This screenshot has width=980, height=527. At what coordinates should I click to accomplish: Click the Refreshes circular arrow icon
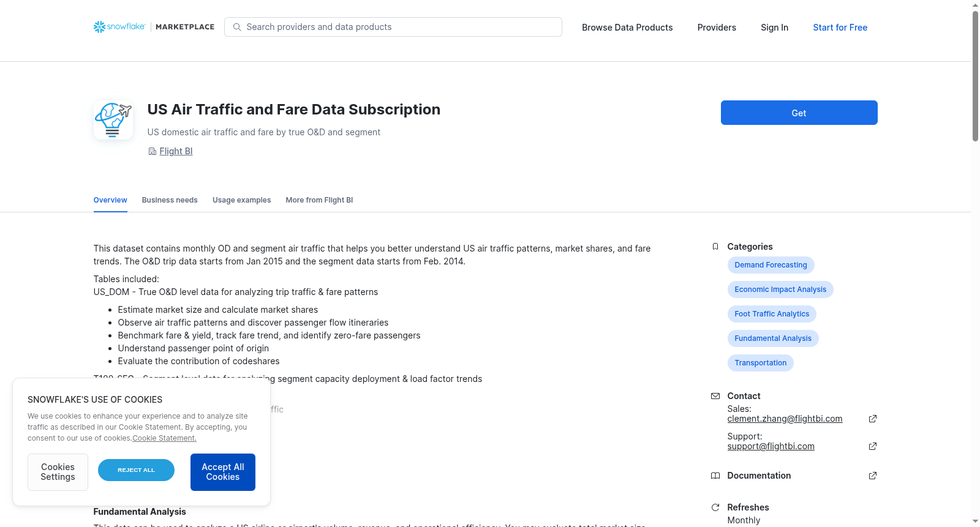point(715,507)
